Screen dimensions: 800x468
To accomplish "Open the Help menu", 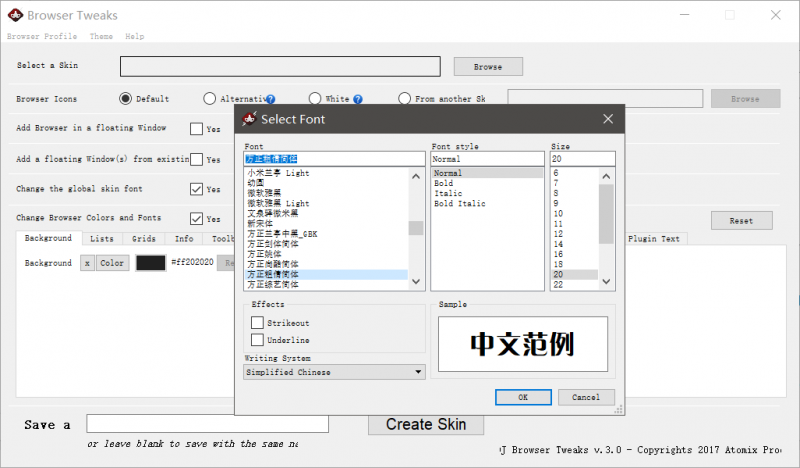I will tap(135, 36).
